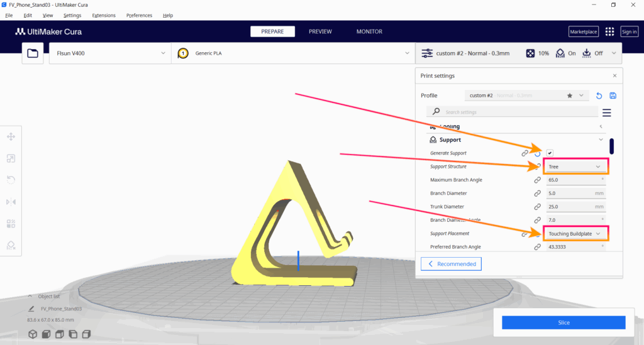Open the Flsun V400 printer selector
Viewport: 644px width, 345px height.
110,53
